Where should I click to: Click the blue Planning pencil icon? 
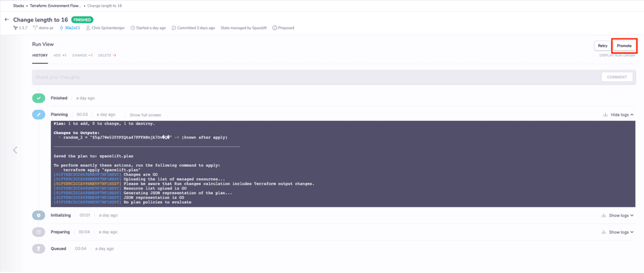pos(39,115)
